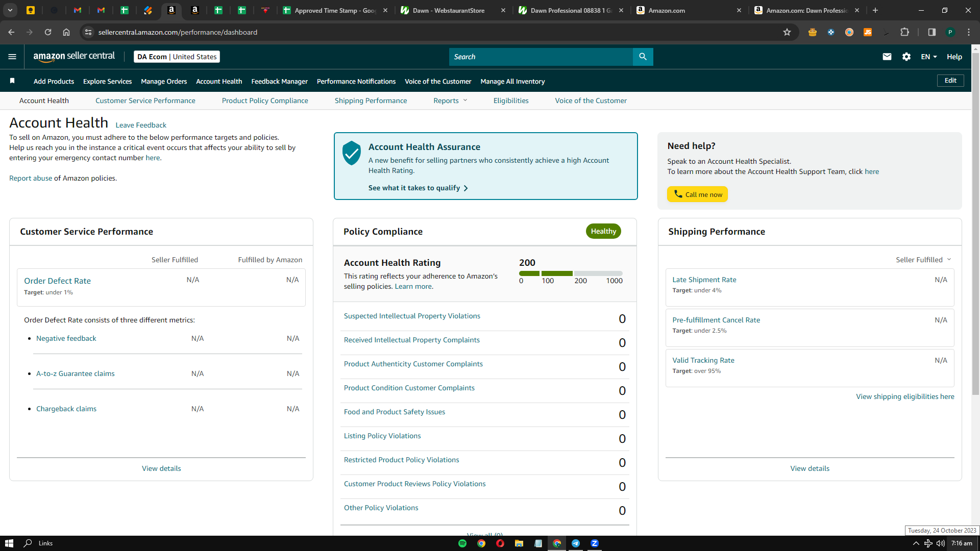
Task: Show hidden system tray icons
Action: point(916,543)
